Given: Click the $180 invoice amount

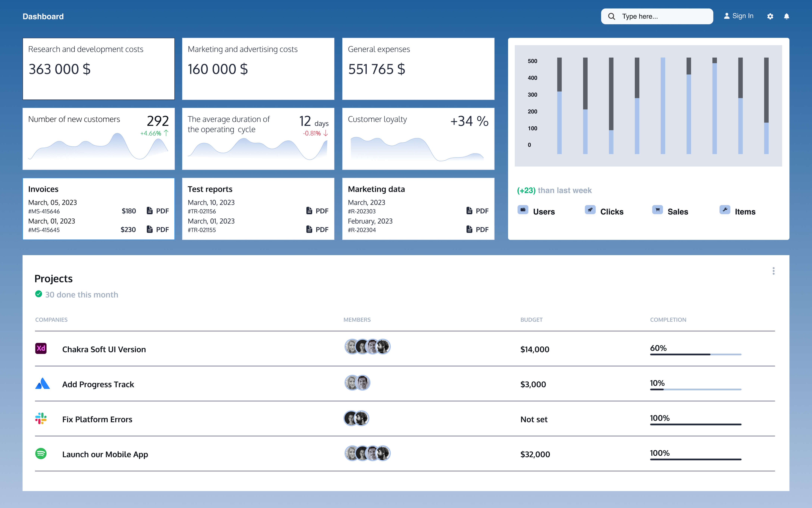Looking at the screenshot, I should point(129,211).
